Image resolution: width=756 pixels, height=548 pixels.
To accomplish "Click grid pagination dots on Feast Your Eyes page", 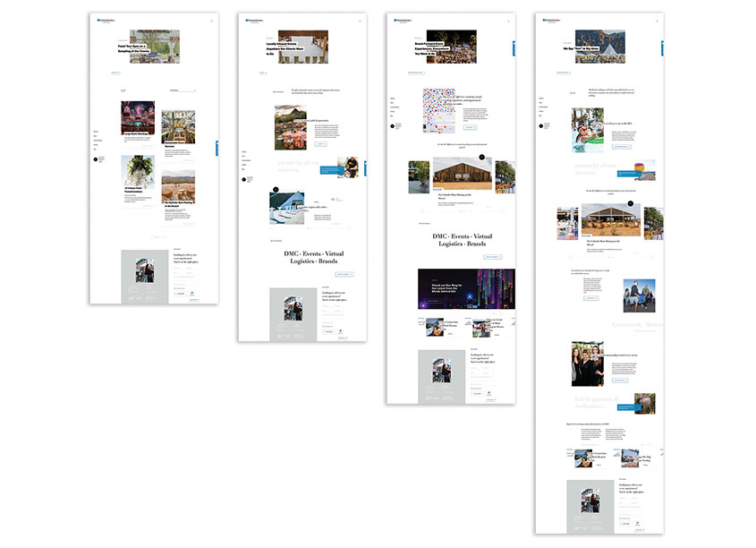I will pos(158,237).
